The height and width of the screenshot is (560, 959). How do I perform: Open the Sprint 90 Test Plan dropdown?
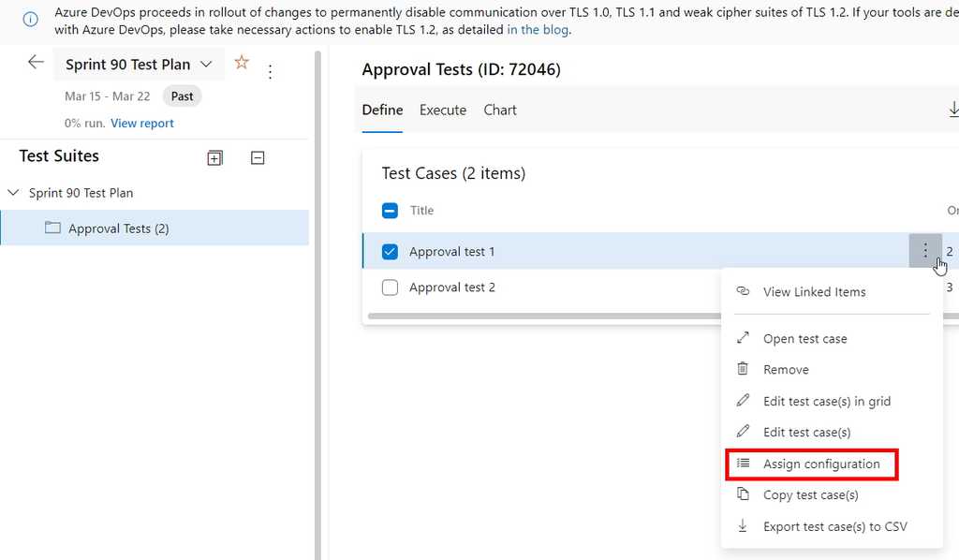tap(206, 64)
